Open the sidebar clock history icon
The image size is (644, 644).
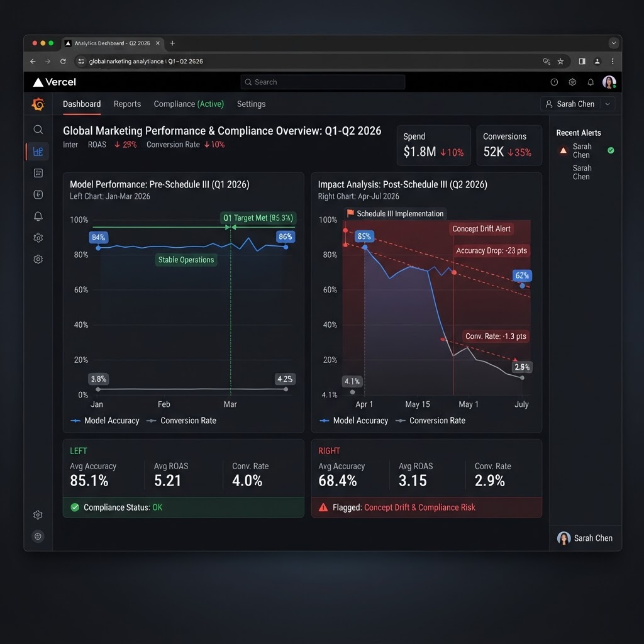click(38, 195)
